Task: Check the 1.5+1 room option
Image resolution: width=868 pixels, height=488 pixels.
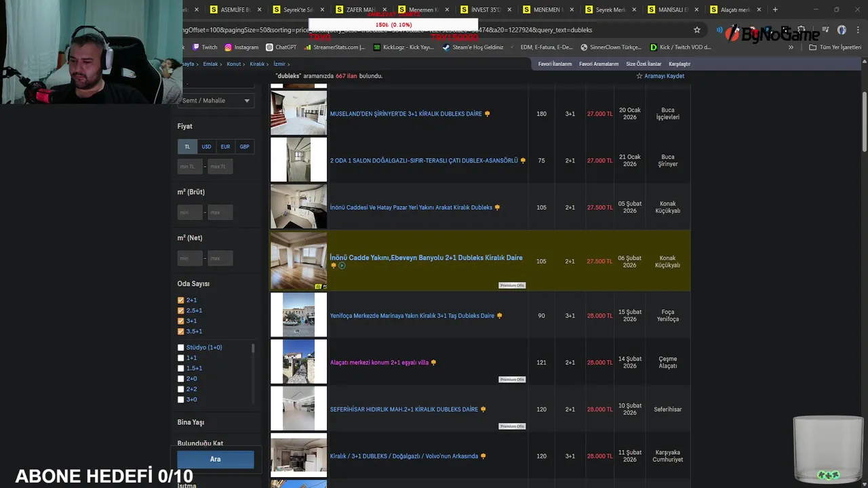Action: click(181, 368)
